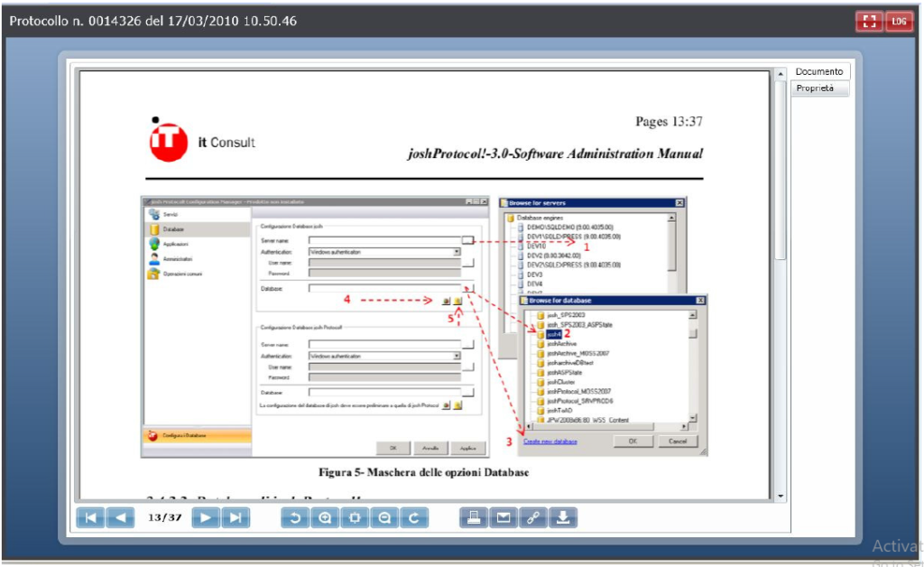Click the 13/37 page counter
The image size is (924, 567).
tap(164, 517)
